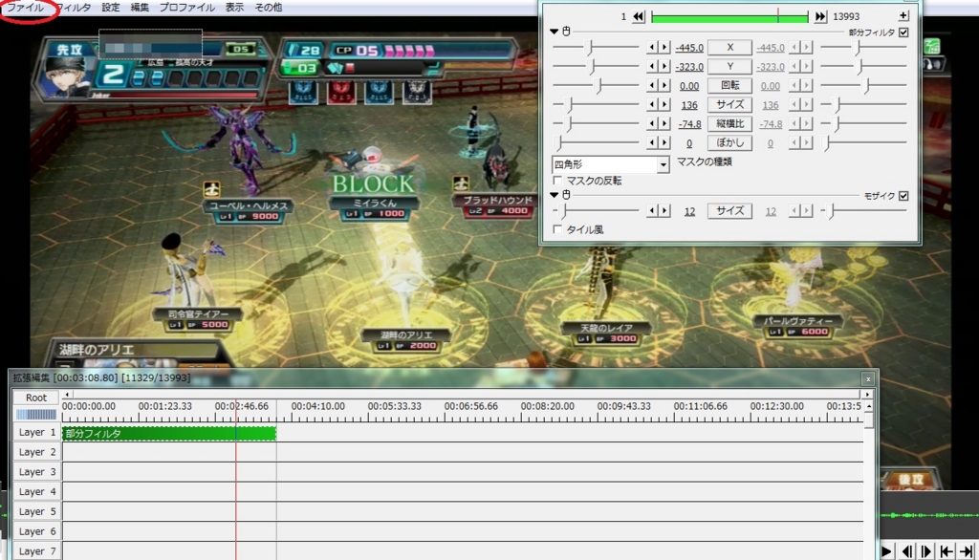Viewport: 979px width, 560px height.
Task: Click the 回転 value 0.00 field
Action: click(x=689, y=86)
